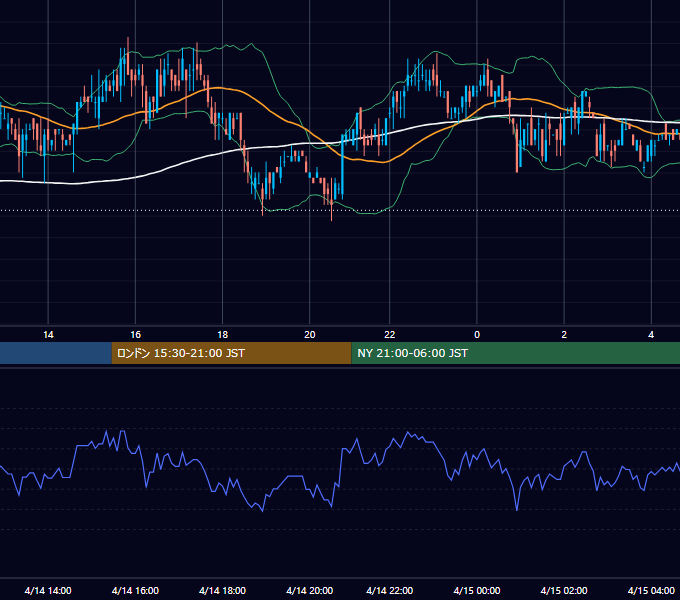Click the 4/14 14:00 date label
This screenshot has height=600, width=680.
(48, 590)
